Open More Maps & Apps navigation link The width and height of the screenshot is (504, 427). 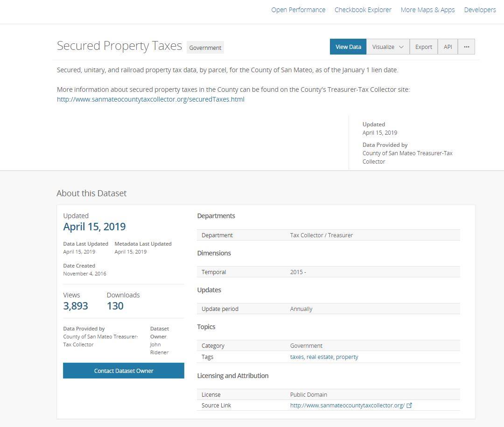[x=427, y=10]
